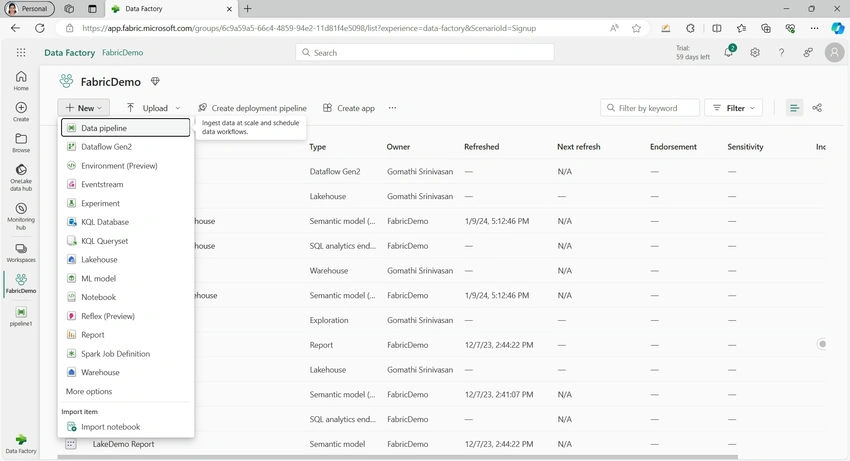Image resolution: width=850 pixels, height=461 pixels.
Task: Click the browser address bar URL
Action: click(309, 28)
